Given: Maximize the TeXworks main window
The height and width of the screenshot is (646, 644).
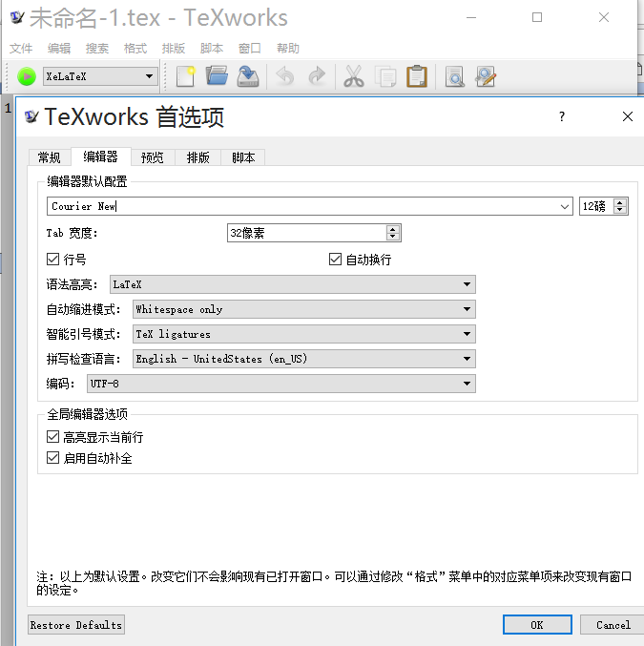Looking at the screenshot, I should click(x=537, y=17).
